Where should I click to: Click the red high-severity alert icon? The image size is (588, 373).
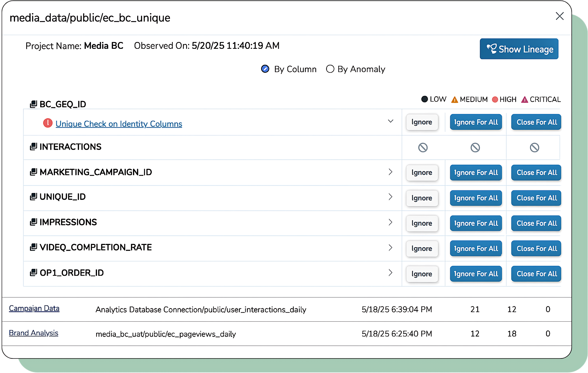tap(48, 123)
